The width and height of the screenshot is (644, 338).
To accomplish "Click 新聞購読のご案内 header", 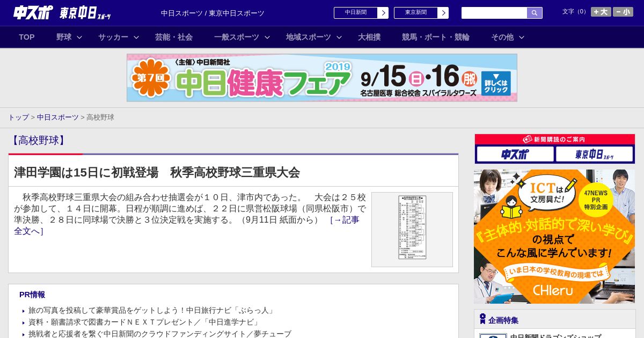I will click(555, 139).
